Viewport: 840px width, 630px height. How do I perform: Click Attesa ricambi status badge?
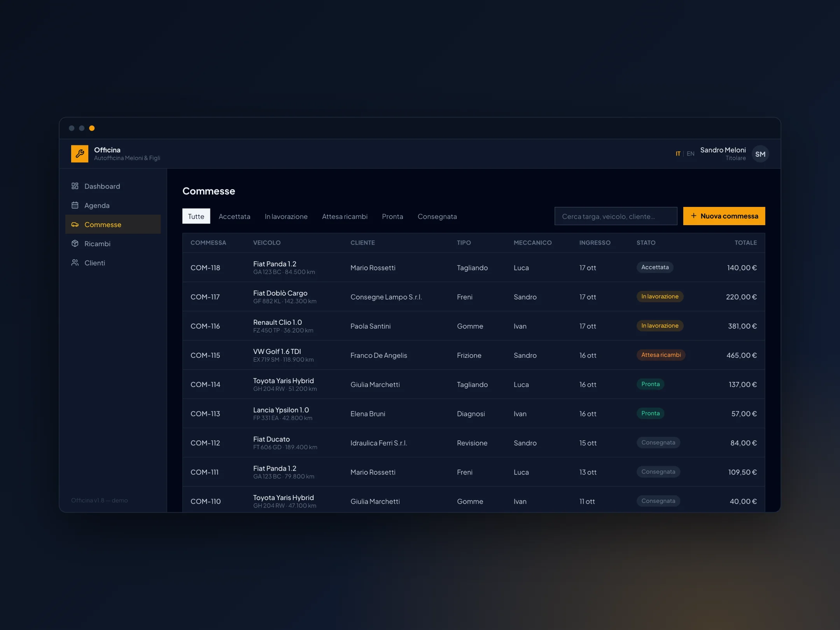click(x=661, y=355)
